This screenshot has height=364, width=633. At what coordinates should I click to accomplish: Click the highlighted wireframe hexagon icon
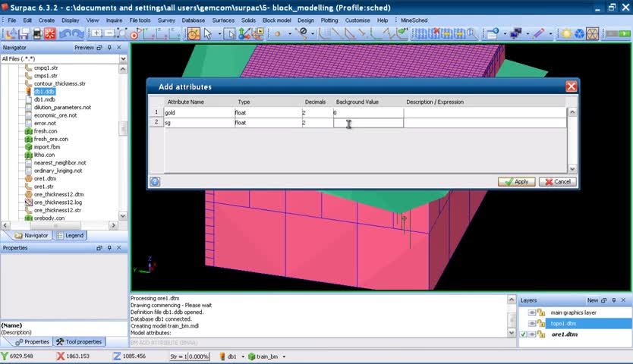(592, 34)
